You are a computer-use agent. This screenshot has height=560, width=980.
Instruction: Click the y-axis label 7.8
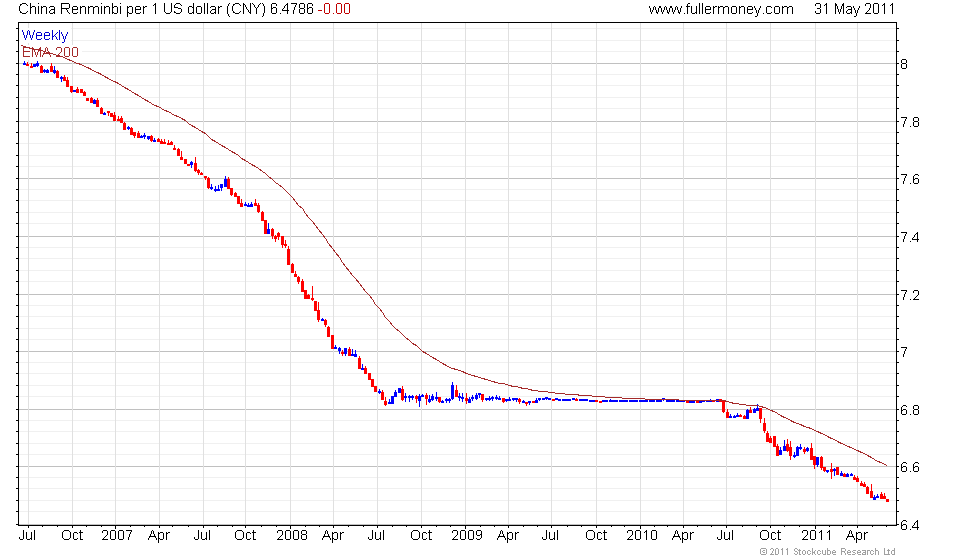(909, 122)
